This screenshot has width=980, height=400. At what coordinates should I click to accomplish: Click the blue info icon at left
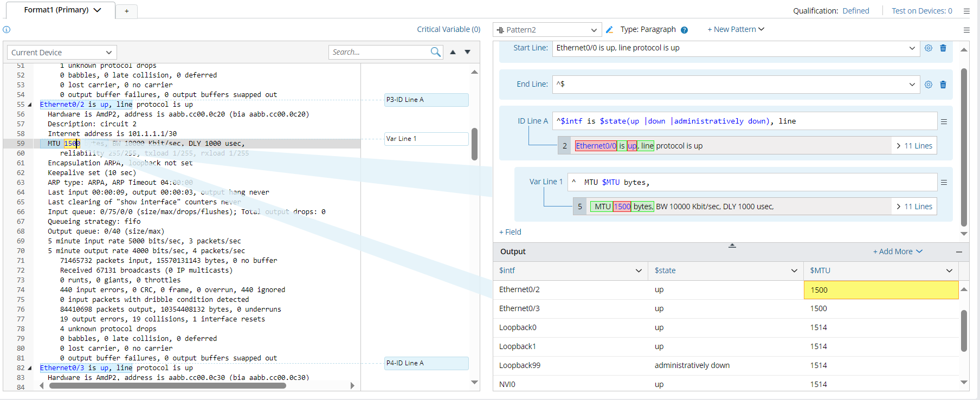click(x=7, y=30)
